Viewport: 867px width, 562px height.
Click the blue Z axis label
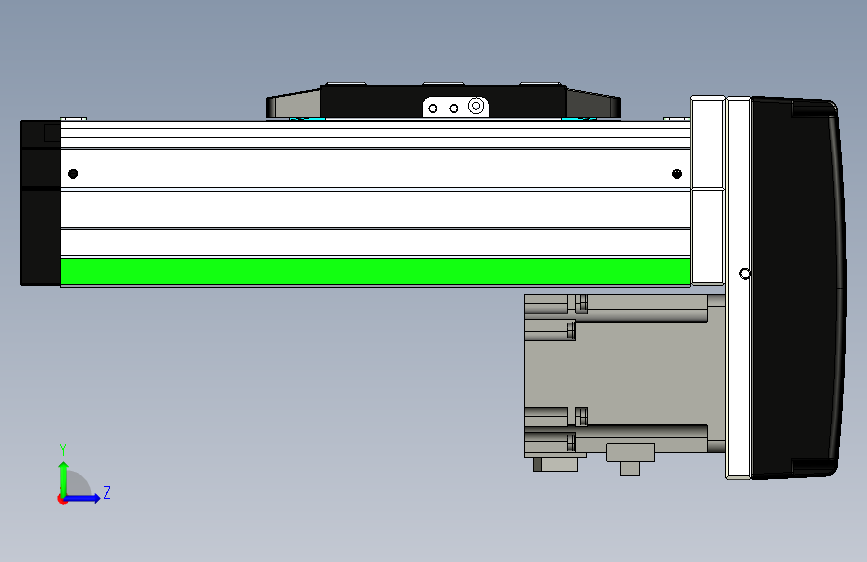107,492
